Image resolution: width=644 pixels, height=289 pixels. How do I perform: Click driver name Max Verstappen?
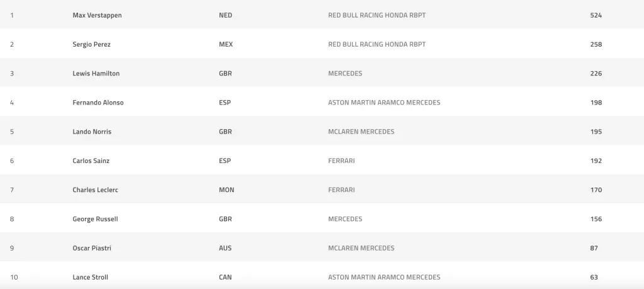click(x=97, y=15)
